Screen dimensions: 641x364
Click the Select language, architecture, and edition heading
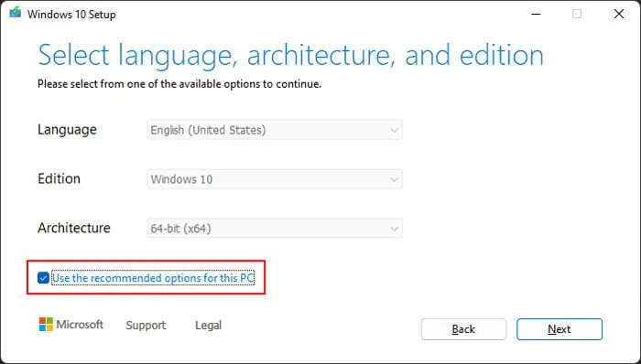click(x=290, y=55)
